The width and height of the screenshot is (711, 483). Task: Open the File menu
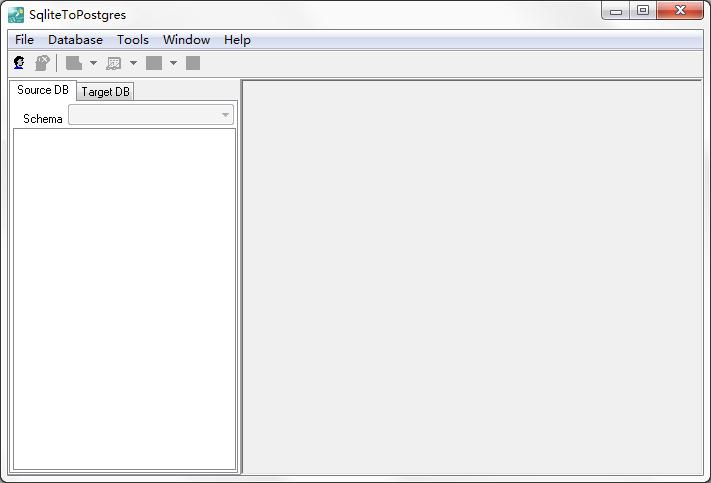click(24, 40)
